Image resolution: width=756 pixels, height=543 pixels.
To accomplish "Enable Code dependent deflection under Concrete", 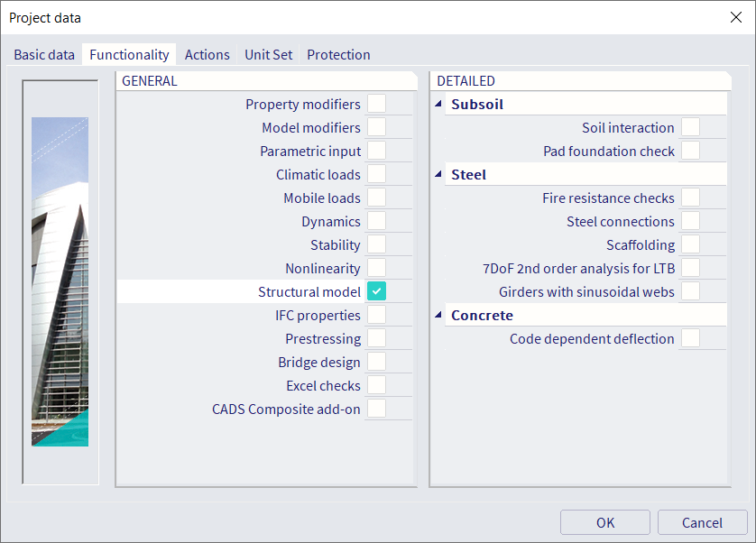I will (690, 338).
